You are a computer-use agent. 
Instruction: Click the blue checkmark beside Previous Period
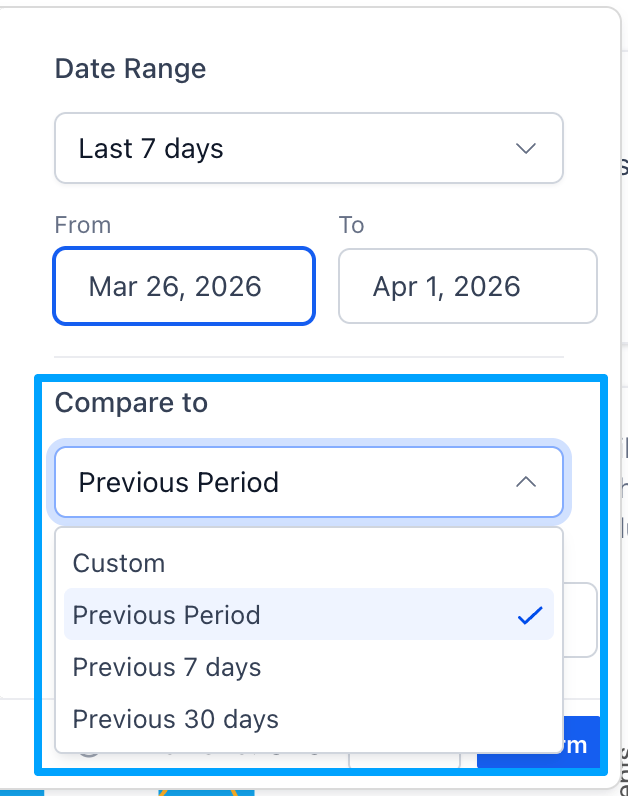click(x=529, y=615)
